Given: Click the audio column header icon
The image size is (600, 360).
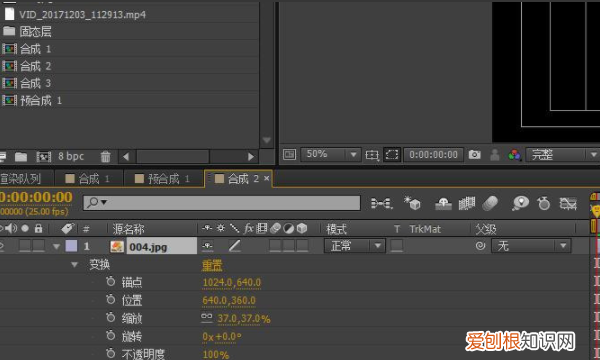Looking at the screenshot, I should 11,228.
